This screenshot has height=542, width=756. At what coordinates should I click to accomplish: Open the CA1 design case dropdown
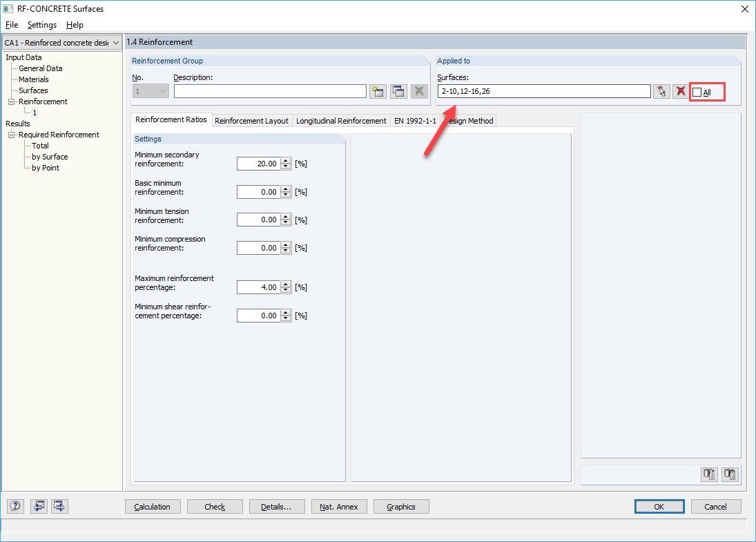(x=116, y=43)
